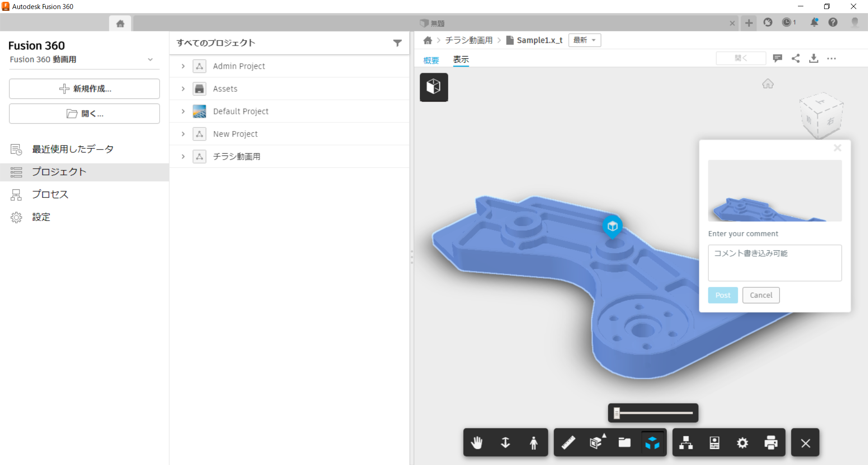Click Sample1.x_t file name in breadcrumb

[540, 40]
